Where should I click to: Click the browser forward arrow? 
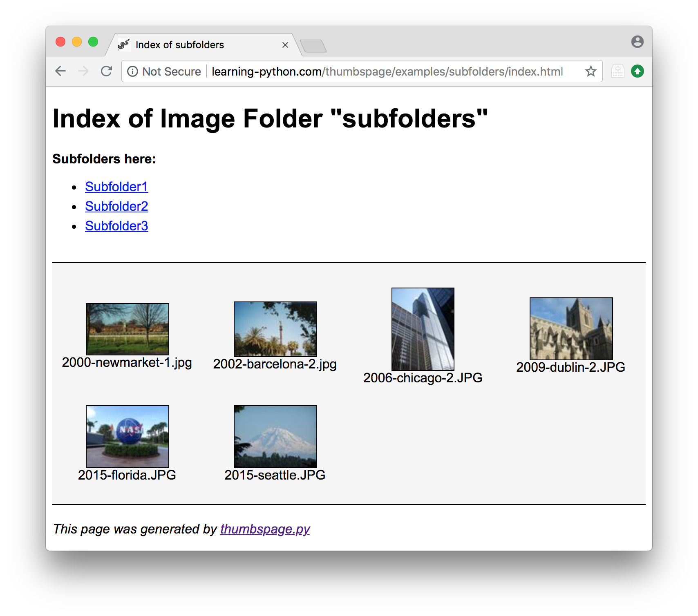pos(83,71)
